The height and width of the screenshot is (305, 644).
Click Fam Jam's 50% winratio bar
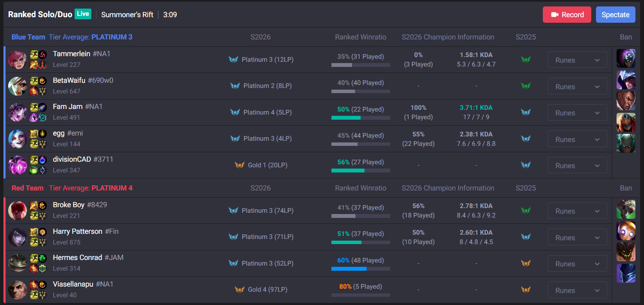(x=361, y=118)
